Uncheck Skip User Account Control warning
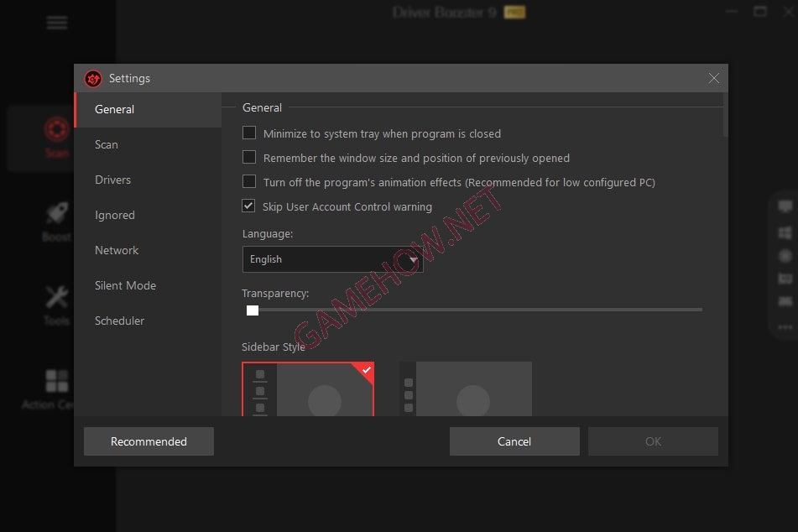798x532 pixels. pos(248,206)
